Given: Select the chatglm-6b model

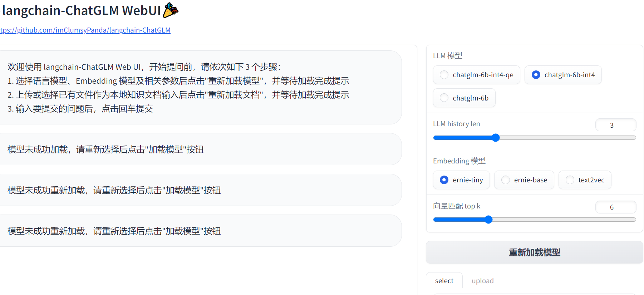Looking at the screenshot, I should (464, 98).
